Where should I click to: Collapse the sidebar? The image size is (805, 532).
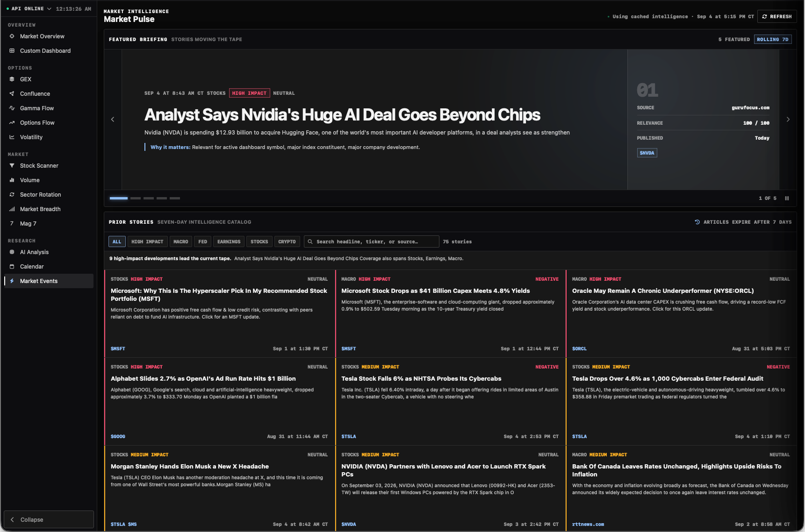pyautogui.click(x=49, y=519)
